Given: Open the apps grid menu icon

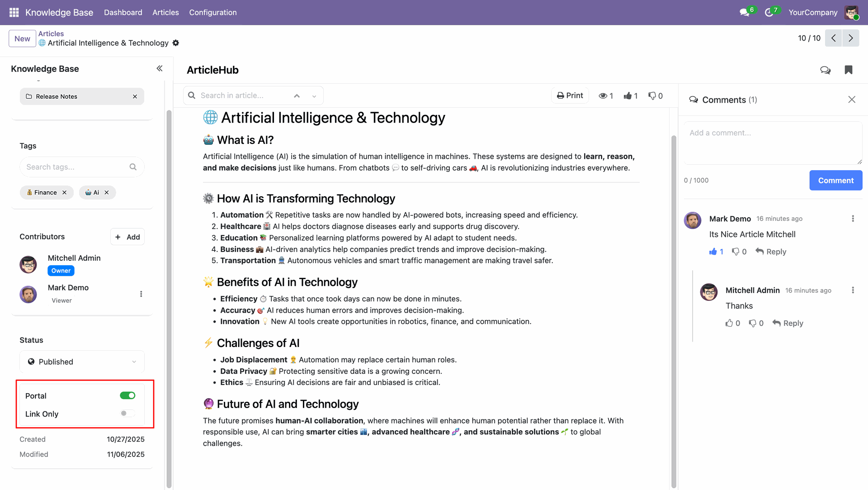Looking at the screenshot, I should 14,12.
